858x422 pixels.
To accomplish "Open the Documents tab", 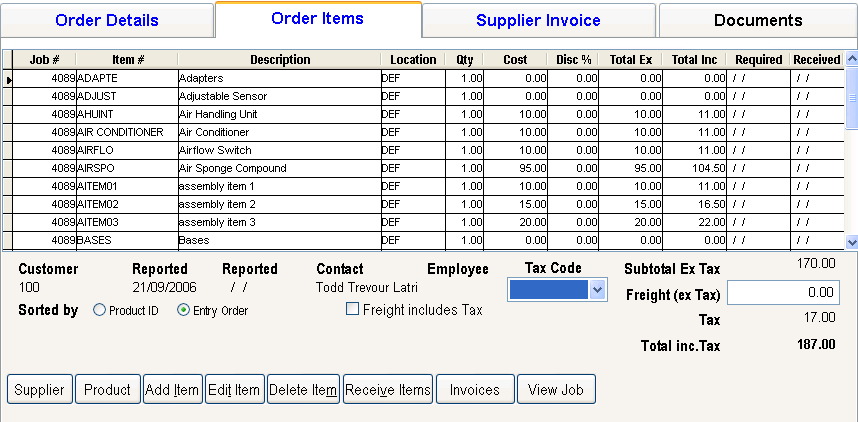I will click(757, 20).
